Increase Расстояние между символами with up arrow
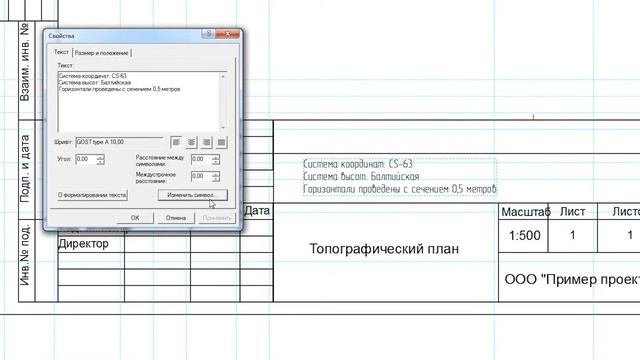640x360 pixels. click(216, 157)
